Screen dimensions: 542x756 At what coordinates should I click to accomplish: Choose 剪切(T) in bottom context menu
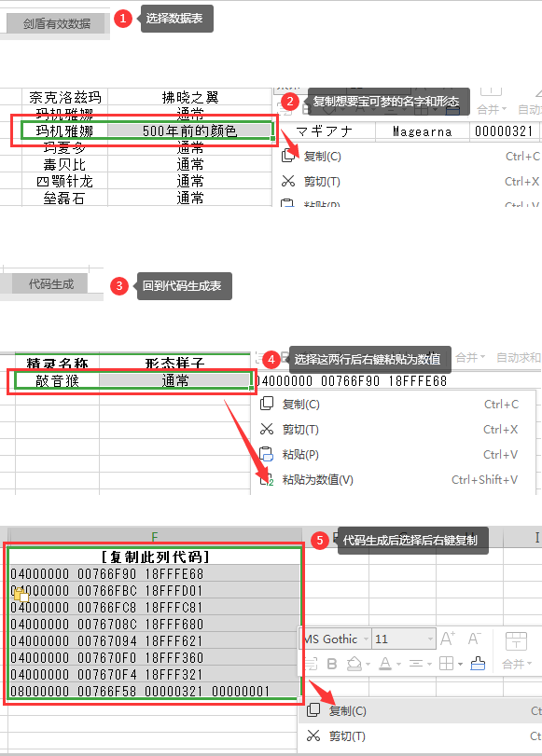coord(420,735)
